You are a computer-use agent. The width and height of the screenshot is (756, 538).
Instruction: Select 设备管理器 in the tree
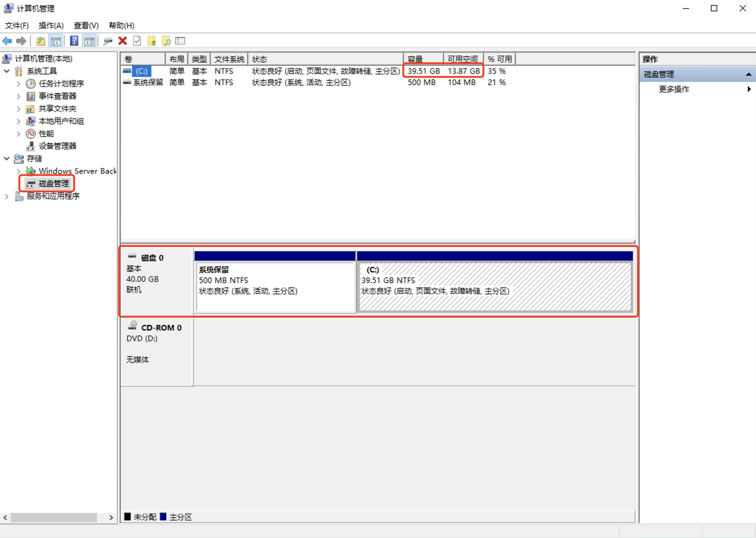(x=58, y=146)
